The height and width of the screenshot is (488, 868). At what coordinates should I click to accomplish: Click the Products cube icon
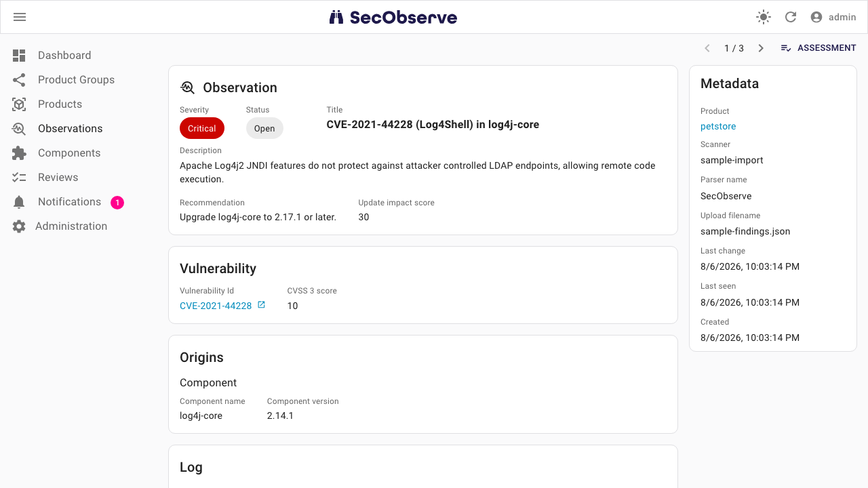click(19, 104)
